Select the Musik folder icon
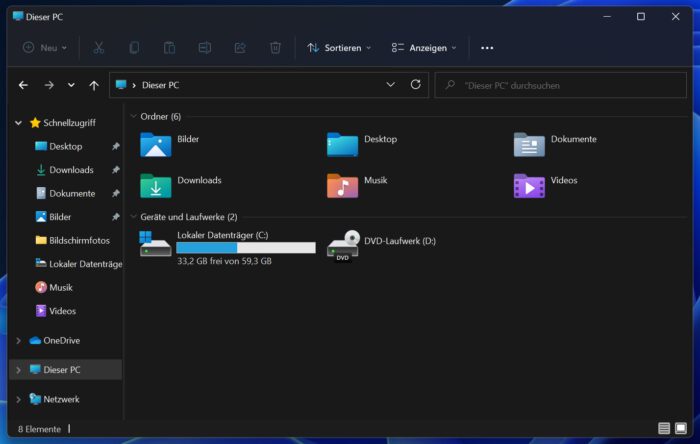The width and height of the screenshot is (700, 444). tap(342, 186)
